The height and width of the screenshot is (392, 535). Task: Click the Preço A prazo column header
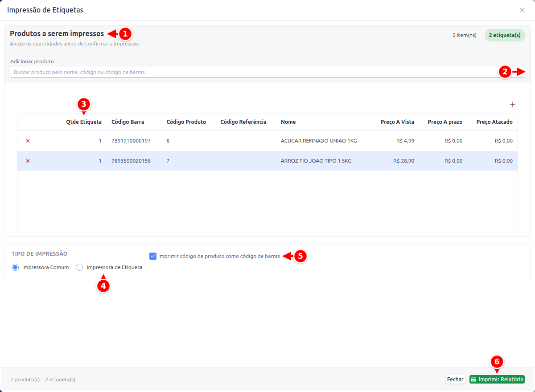[x=445, y=122]
